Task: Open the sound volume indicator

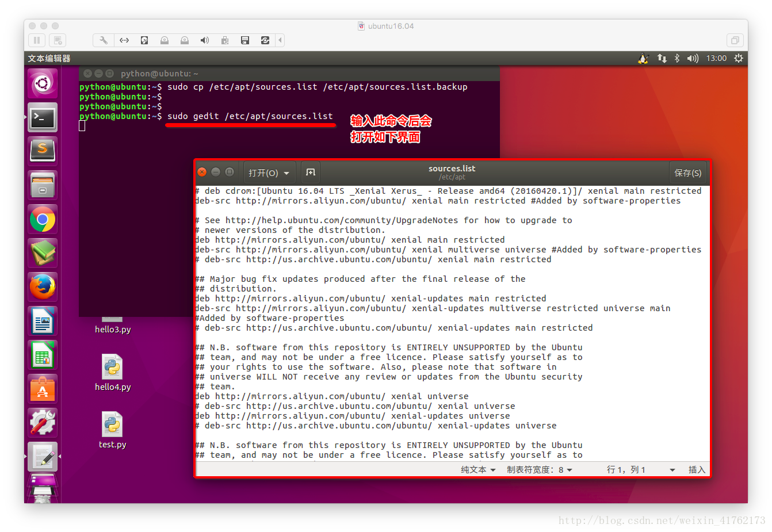Action: pyautogui.click(x=693, y=59)
